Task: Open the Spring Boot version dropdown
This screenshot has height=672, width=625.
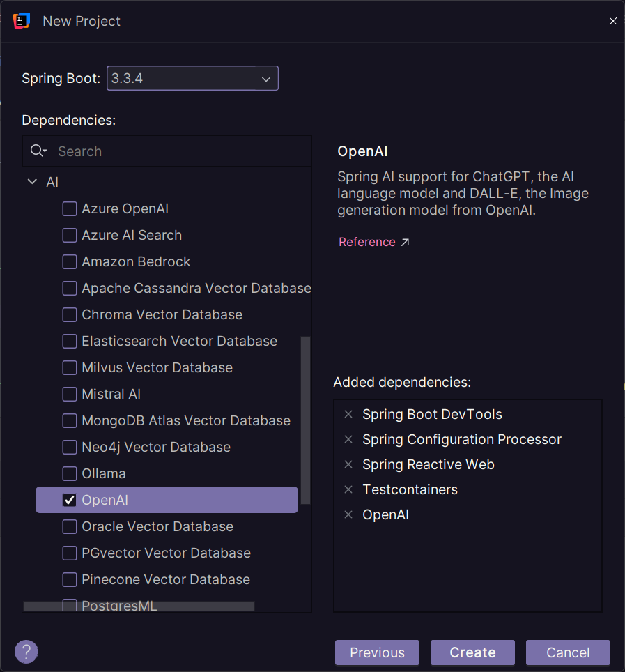Action: click(x=192, y=79)
